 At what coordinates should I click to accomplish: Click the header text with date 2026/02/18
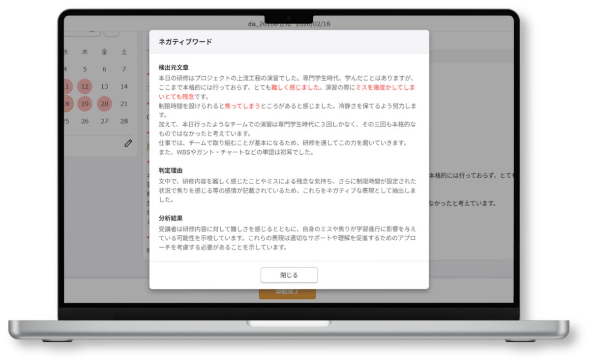(289, 24)
